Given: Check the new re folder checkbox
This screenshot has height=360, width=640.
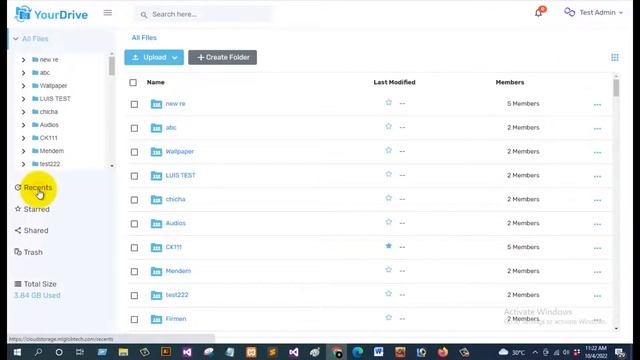Looking at the screenshot, I should (x=134, y=104).
